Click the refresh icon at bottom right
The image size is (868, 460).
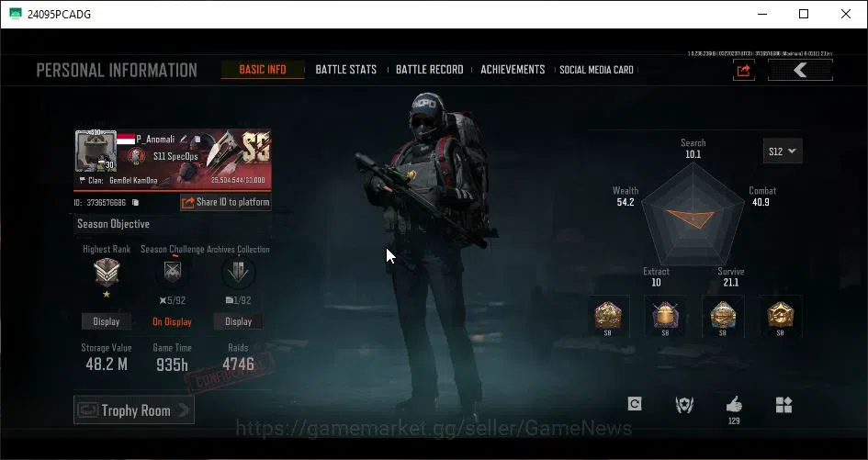pos(635,404)
